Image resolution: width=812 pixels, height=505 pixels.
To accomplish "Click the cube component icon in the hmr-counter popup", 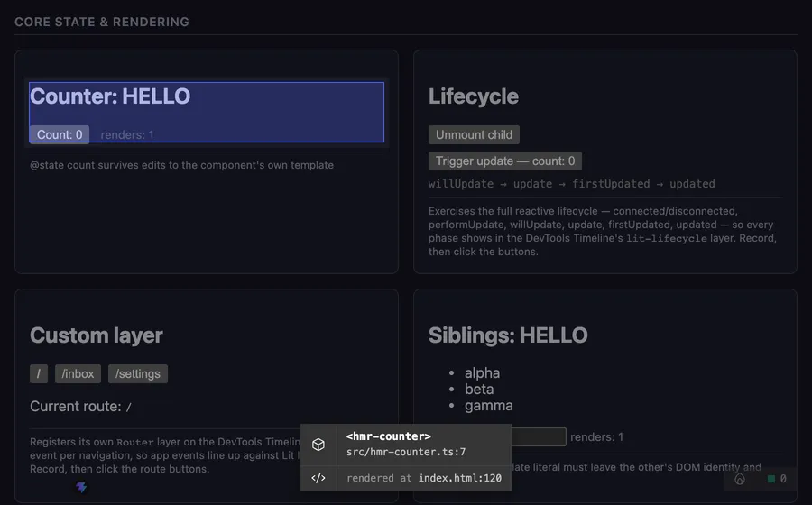I will 318,445.
